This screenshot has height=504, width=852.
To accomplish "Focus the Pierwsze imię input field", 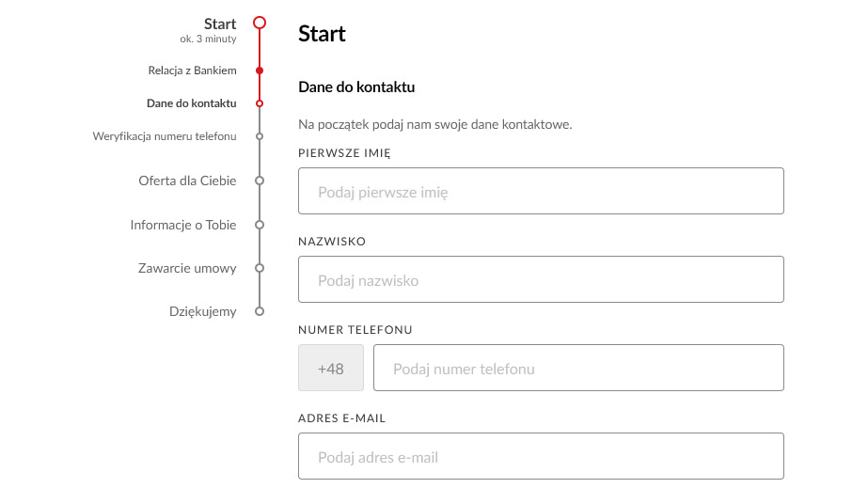I will click(x=541, y=191).
